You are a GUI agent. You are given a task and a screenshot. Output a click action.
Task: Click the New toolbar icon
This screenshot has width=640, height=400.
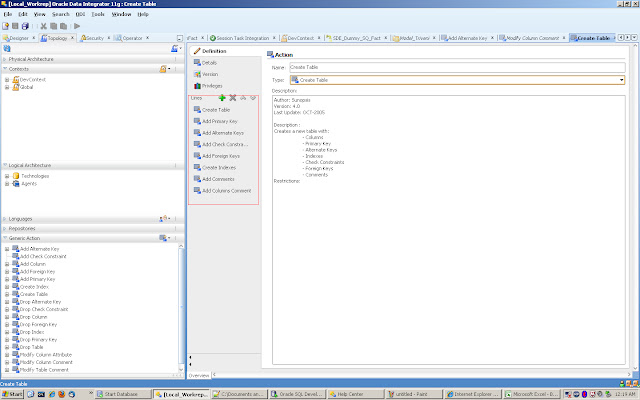pos(6,26)
